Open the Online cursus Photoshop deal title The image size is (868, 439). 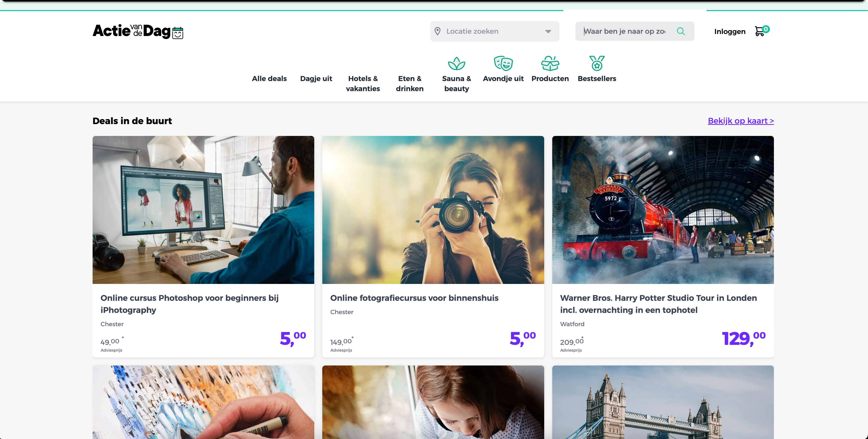(x=189, y=304)
